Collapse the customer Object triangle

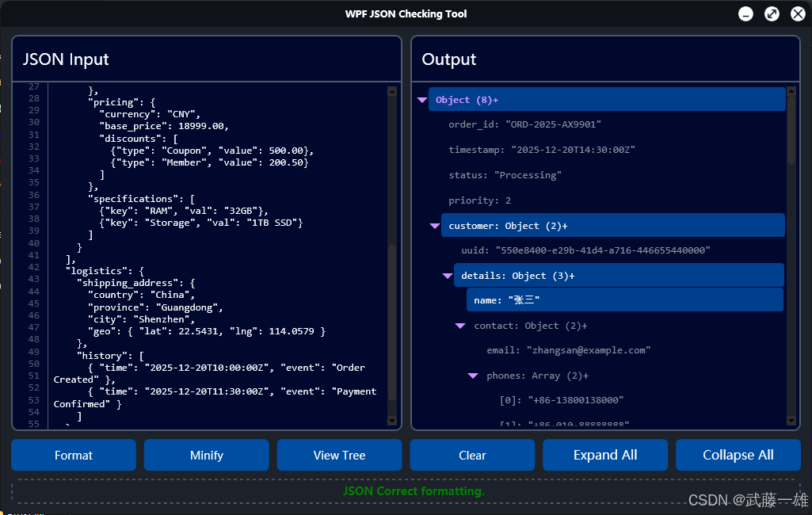point(435,226)
